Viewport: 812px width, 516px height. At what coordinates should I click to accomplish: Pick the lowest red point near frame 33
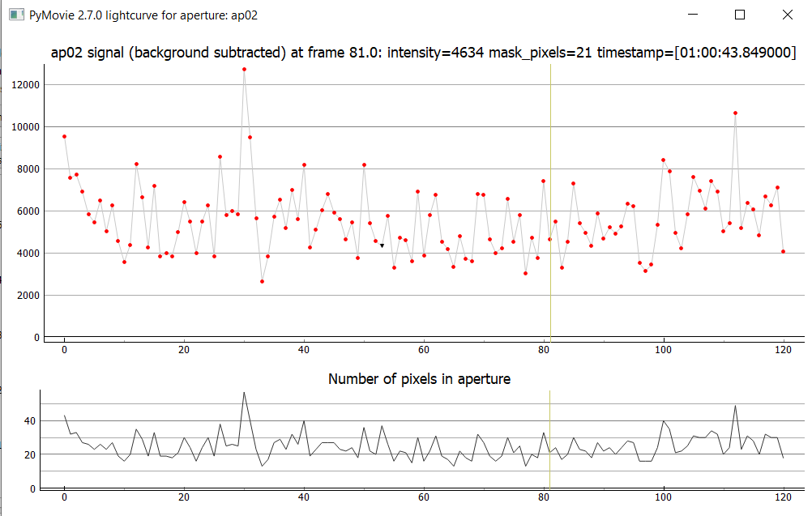point(262,281)
